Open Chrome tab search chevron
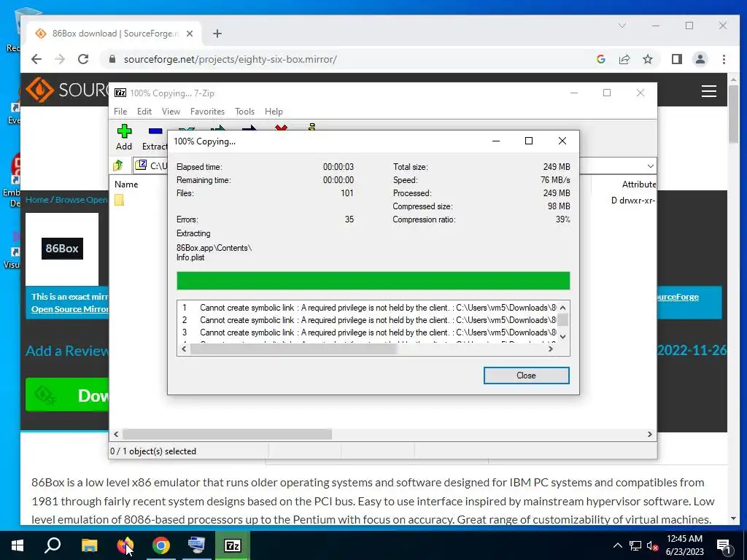The image size is (747, 560). 622,26
